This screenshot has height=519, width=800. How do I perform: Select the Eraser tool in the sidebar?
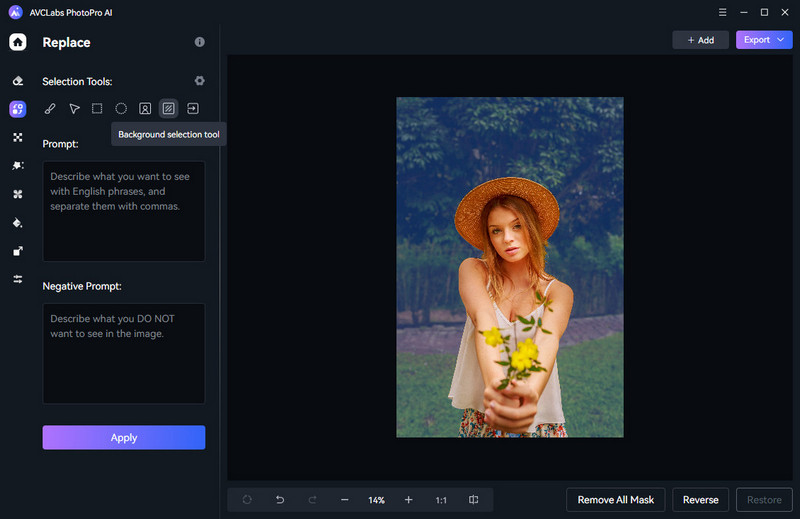coord(18,81)
